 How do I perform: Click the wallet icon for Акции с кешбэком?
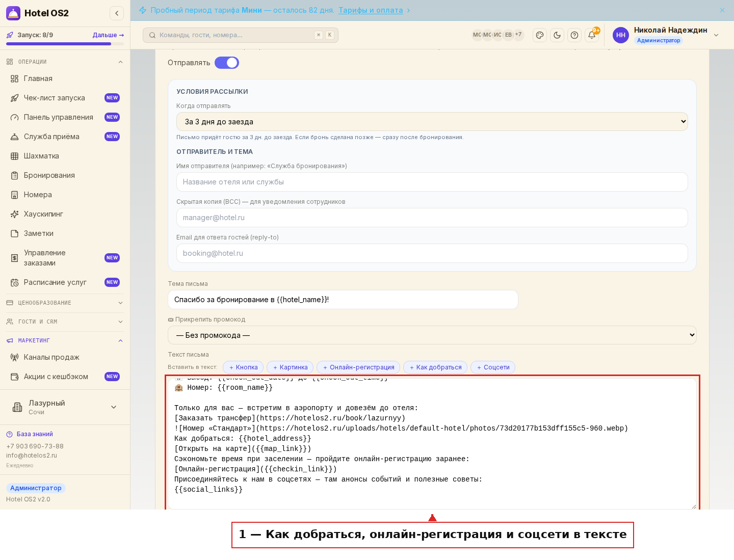15,377
